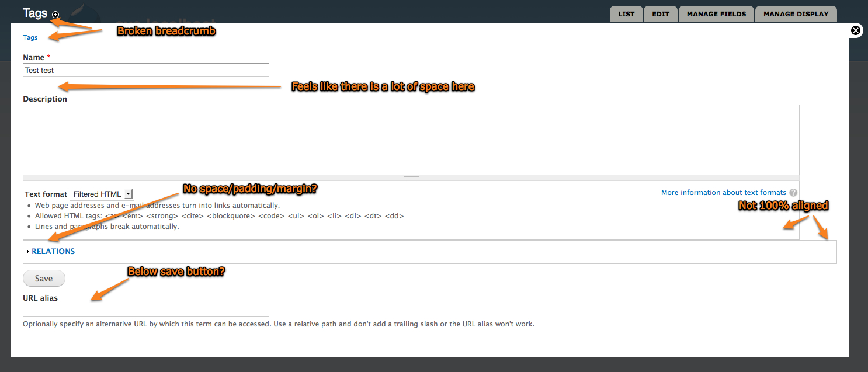Open the help icon beside text formats link
Screen dimensions: 868x372
pyautogui.click(x=793, y=193)
